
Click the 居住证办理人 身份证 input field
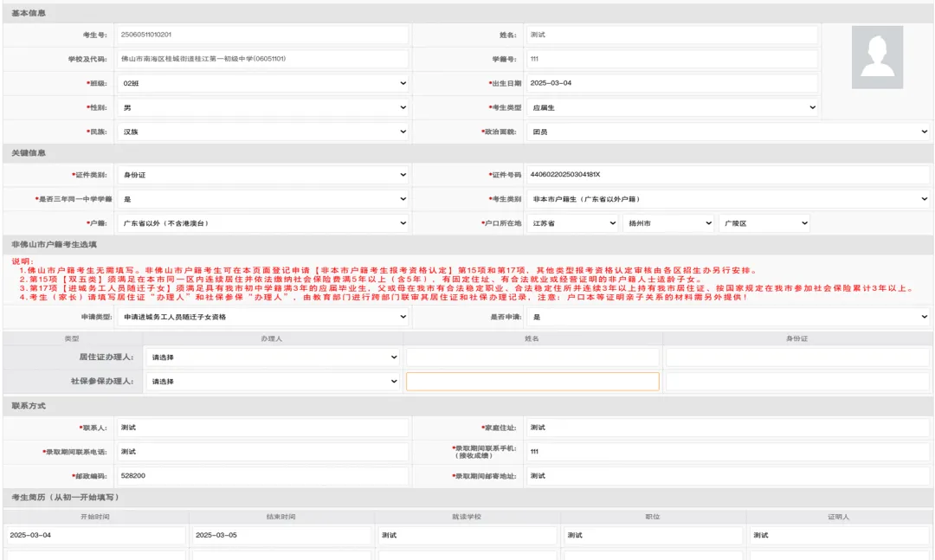click(x=798, y=357)
